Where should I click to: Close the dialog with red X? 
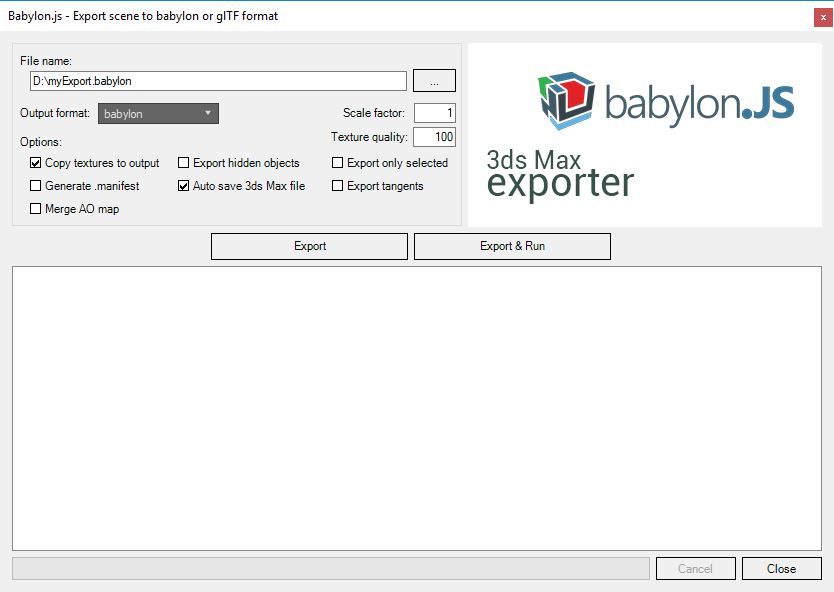point(823,18)
